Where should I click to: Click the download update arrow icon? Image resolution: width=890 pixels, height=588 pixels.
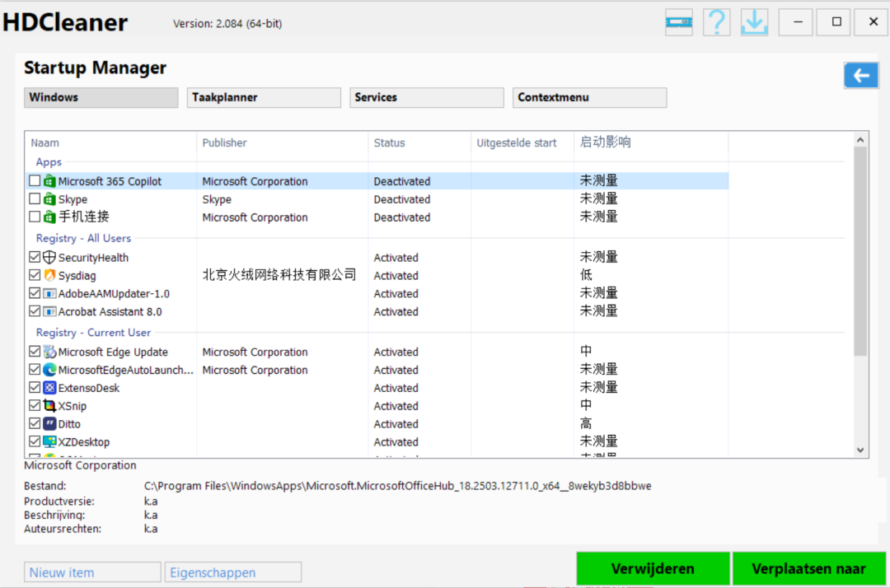pyautogui.click(x=754, y=23)
